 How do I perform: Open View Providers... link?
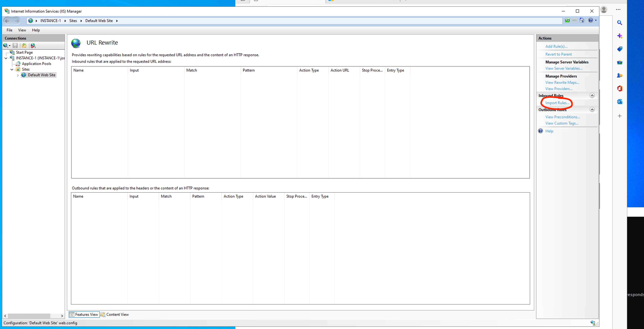559,89
